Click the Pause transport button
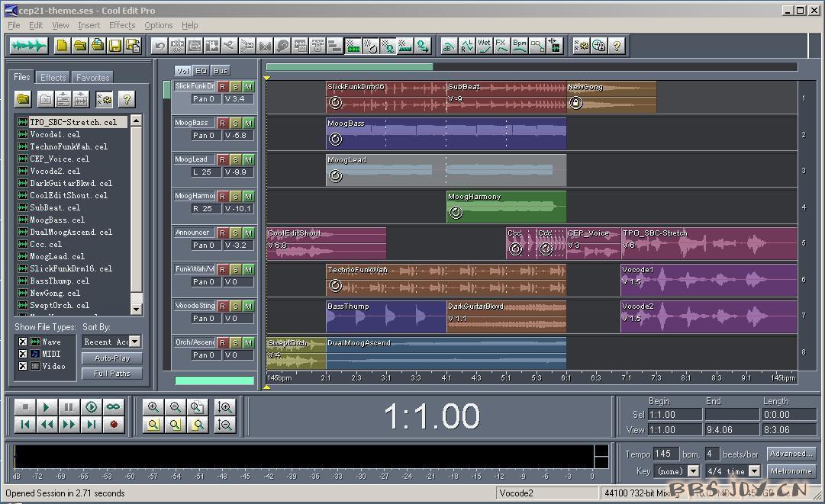Viewport: 825px width, 504px height. click(x=69, y=406)
